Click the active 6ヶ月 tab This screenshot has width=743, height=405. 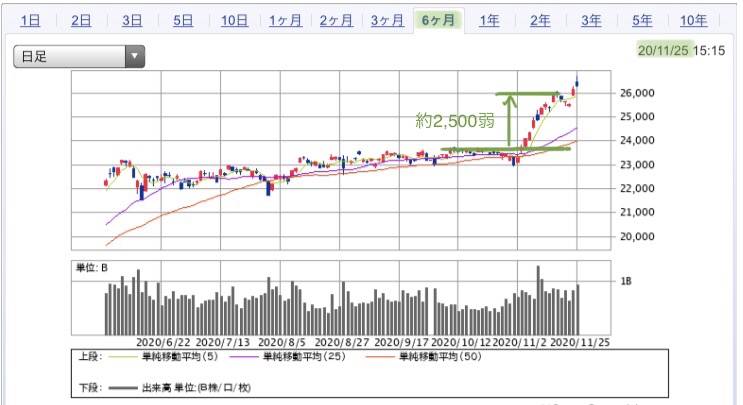pos(439,20)
